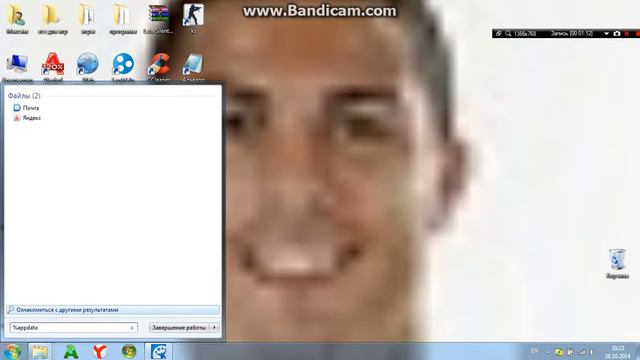Launch Yandex browser from the taskbar
The height and width of the screenshot is (360, 640).
tap(100, 351)
